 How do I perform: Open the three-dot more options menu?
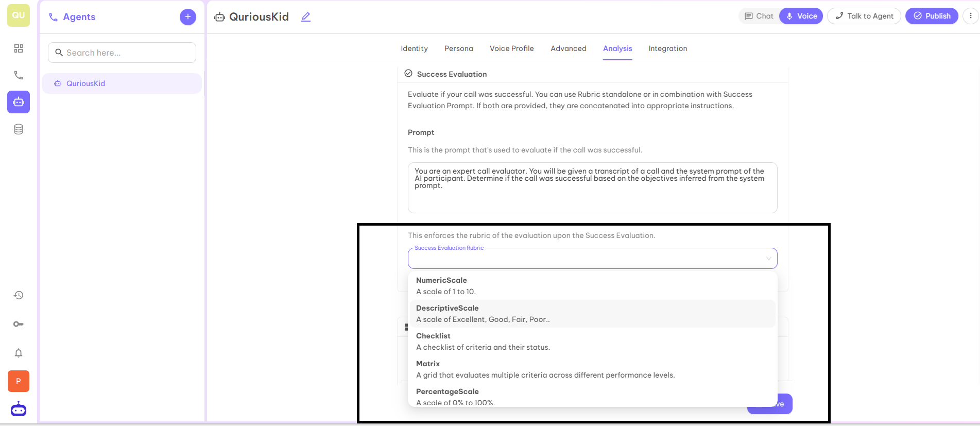click(971, 16)
